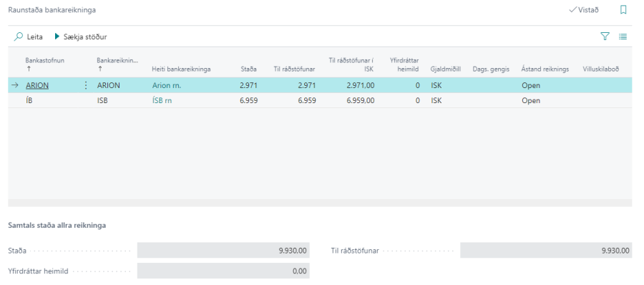This screenshot has width=644, height=285.
Task: Toggle the list view layout icon
Action: (623, 37)
